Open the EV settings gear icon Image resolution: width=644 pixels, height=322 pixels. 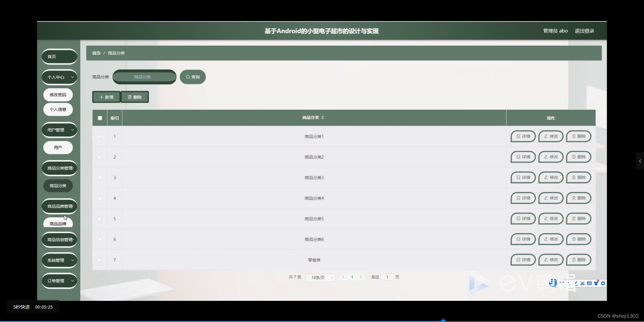(x=603, y=283)
